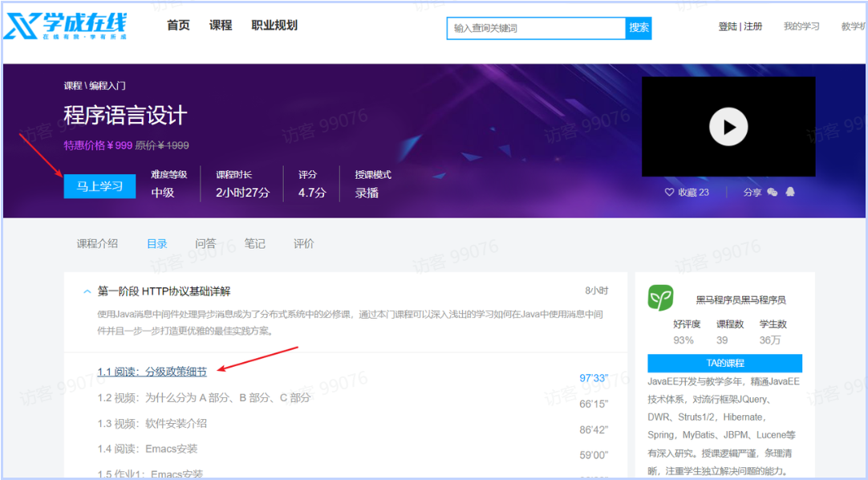The width and height of the screenshot is (868, 480).
Task: Click the TA的课程 button
Action: point(724,363)
